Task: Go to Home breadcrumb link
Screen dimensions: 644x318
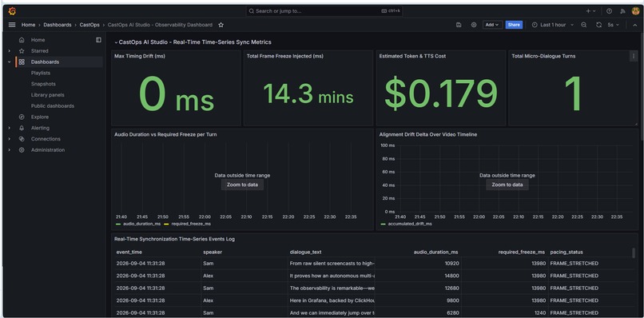Action: 28,25
